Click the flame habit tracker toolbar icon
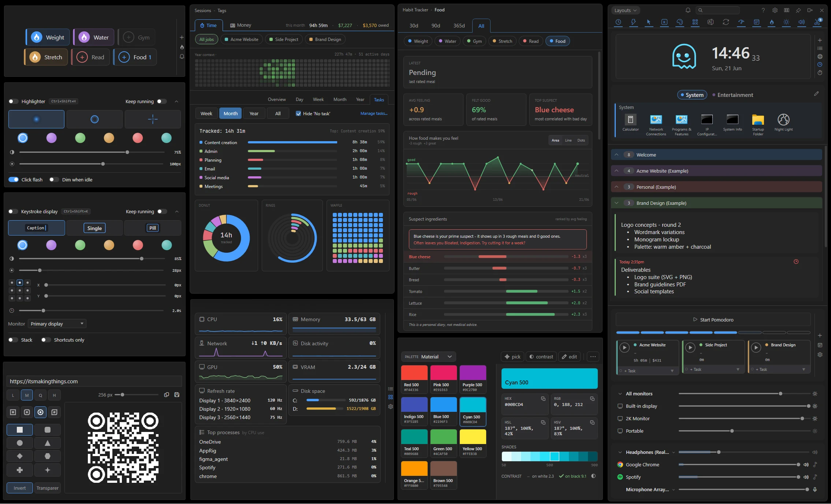The image size is (831, 504). coord(772,22)
